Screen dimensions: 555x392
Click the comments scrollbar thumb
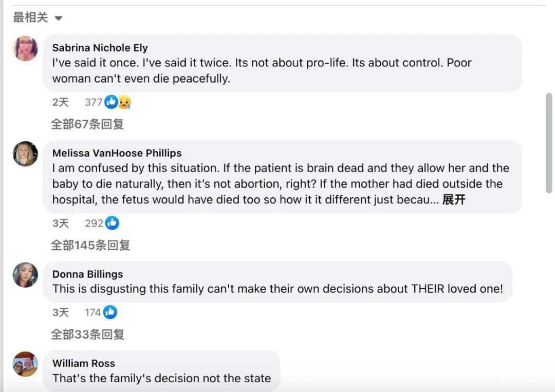(x=549, y=143)
